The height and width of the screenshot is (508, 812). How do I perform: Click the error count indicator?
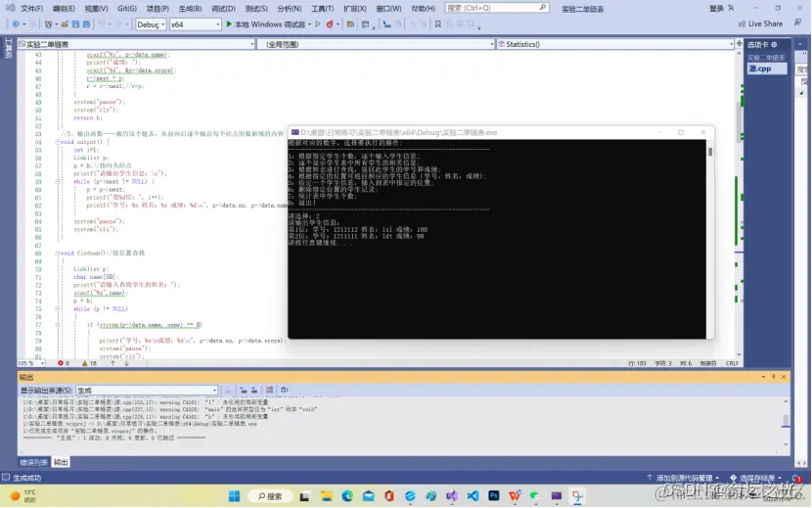[64, 363]
